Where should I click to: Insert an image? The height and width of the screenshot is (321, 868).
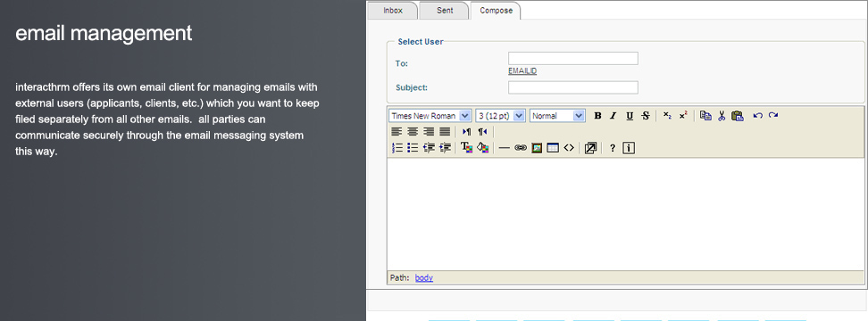(x=537, y=148)
